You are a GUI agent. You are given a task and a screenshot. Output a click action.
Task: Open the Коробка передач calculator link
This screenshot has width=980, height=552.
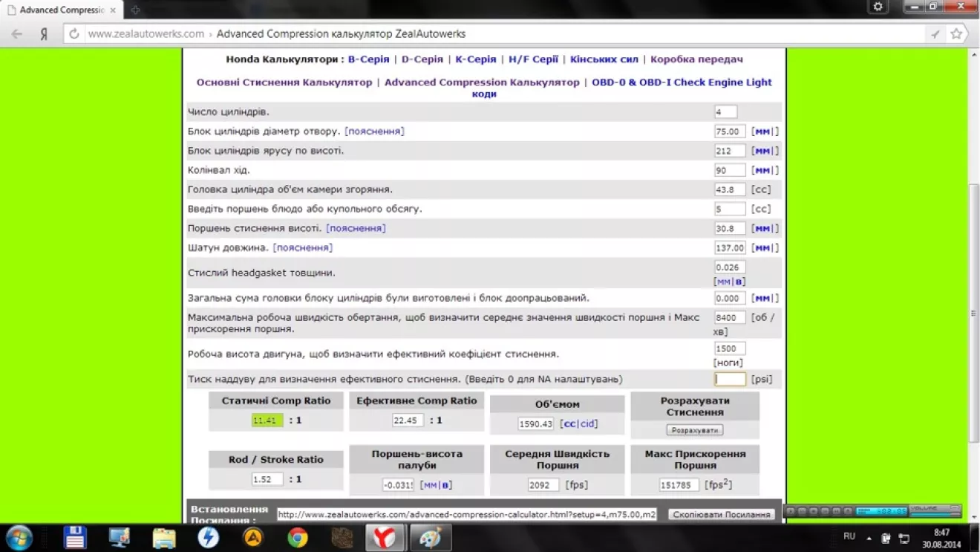pos(696,59)
